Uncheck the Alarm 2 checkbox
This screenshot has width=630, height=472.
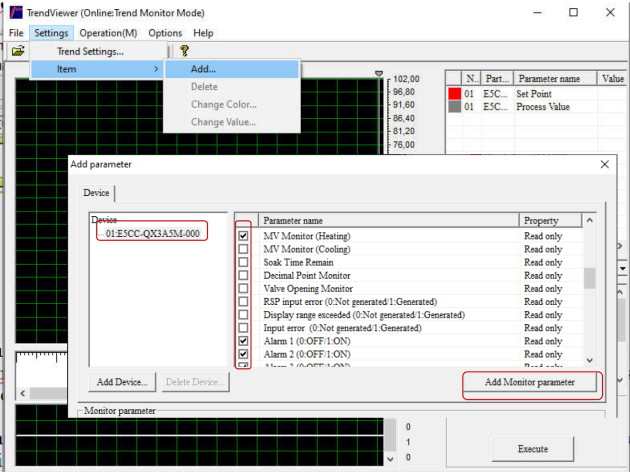coord(243,354)
